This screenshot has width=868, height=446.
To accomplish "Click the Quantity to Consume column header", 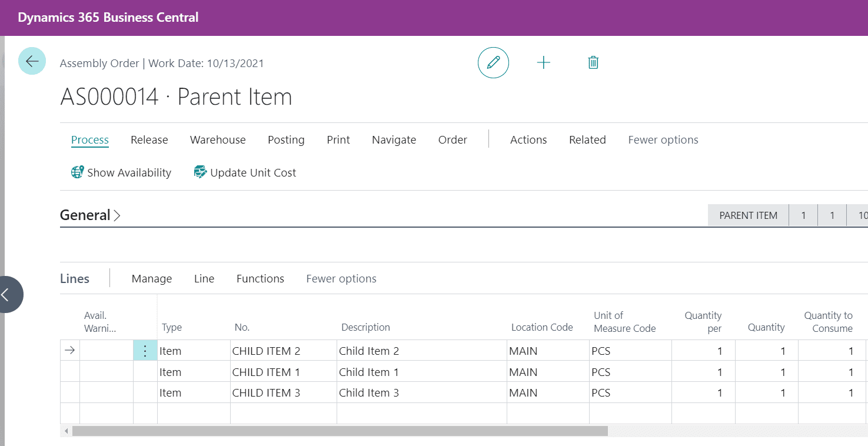I will pyautogui.click(x=828, y=322).
